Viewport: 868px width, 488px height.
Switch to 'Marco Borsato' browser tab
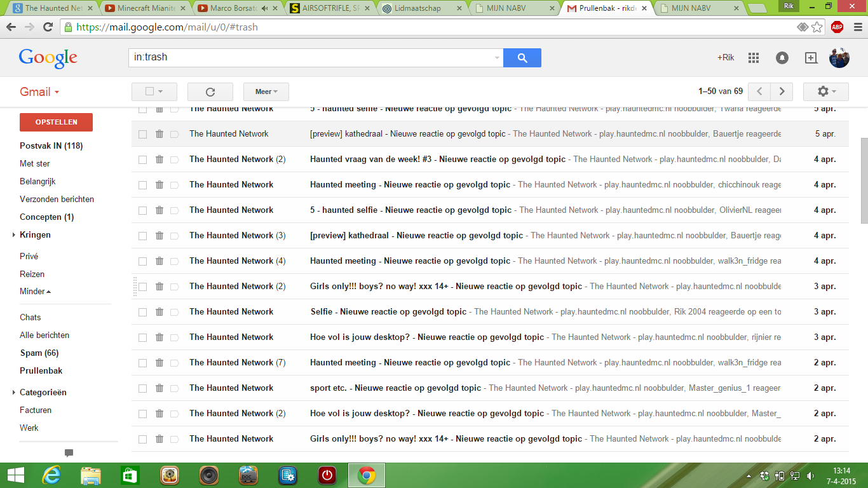(x=238, y=8)
